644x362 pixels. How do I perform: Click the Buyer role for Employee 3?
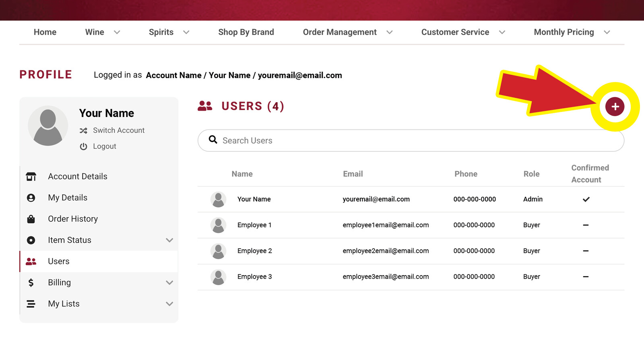pyautogui.click(x=532, y=276)
